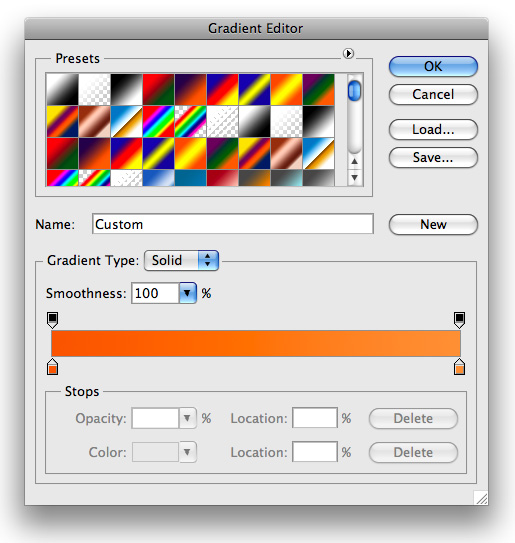The width and height of the screenshot is (515, 543).
Task: Open the Presets flyout menu arrow
Action: (x=348, y=54)
